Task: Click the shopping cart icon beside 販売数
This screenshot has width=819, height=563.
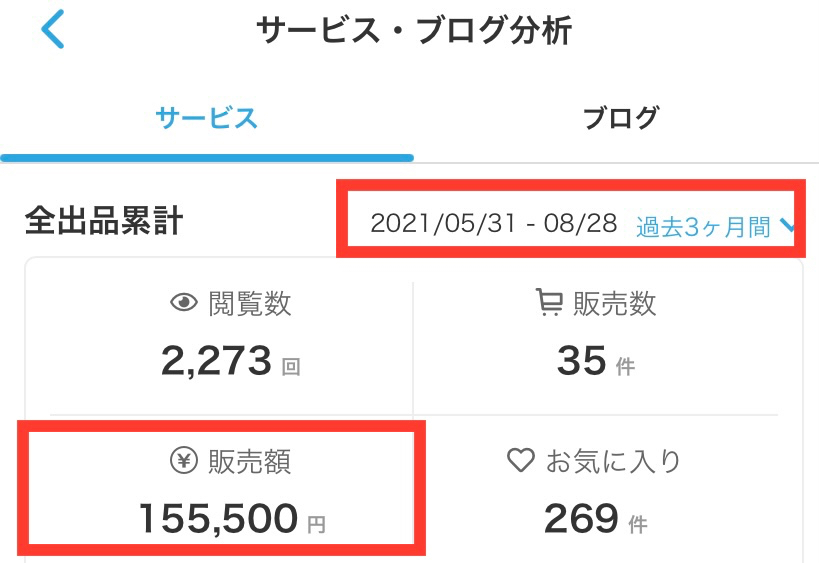Action: tap(549, 303)
